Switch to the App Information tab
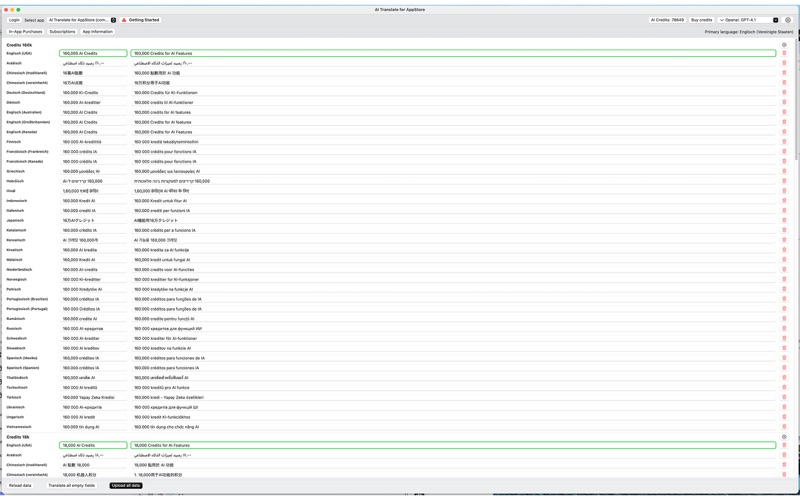Image resolution: width=800 pixels, height=500 pixels. (97, 32)
